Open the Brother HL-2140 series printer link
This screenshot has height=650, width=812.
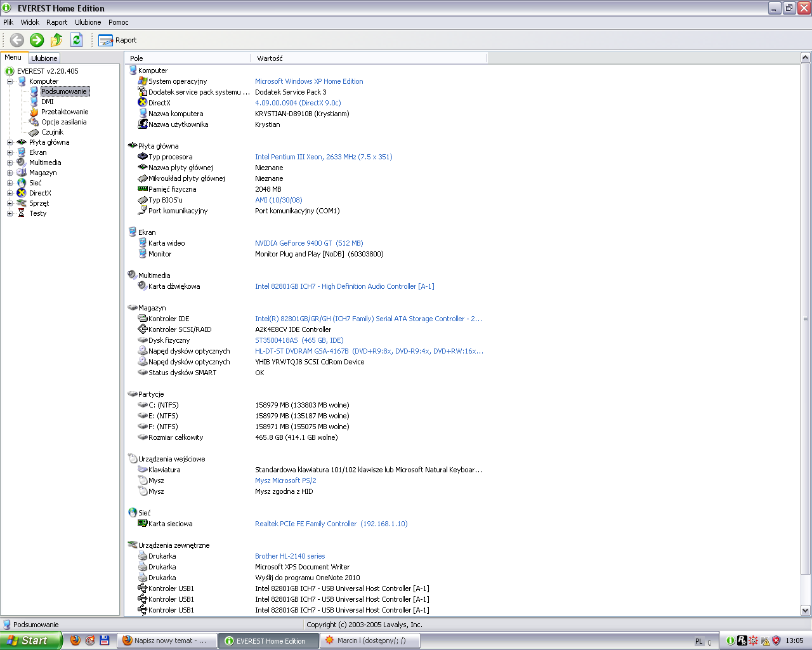290,556
